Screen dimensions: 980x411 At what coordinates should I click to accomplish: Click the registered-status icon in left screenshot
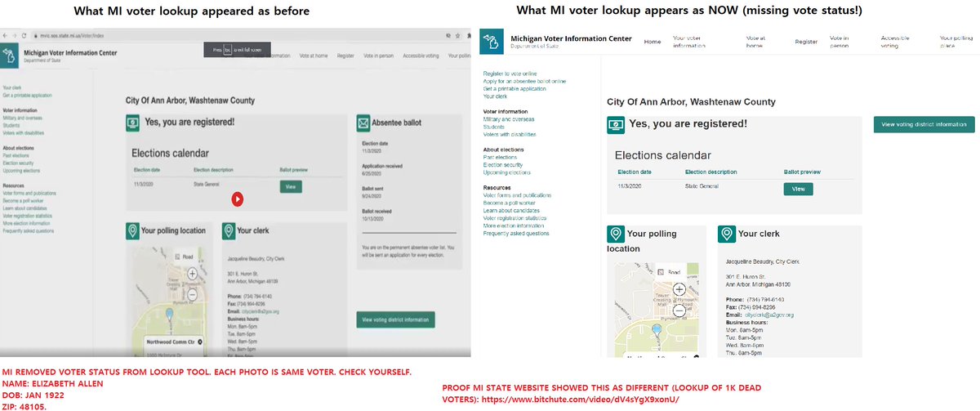point(133,123)
